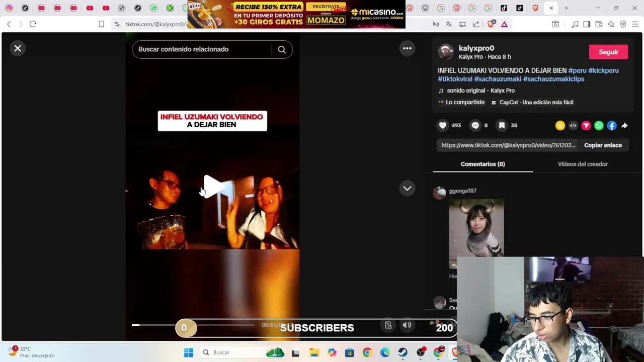Reload the page with the refresh icon

pos(33,24)
